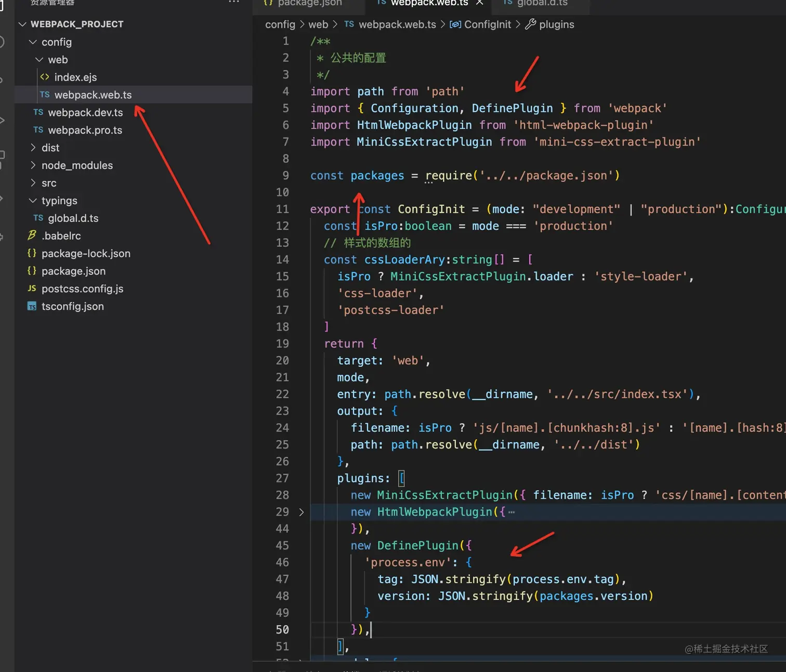786x672 pixels.
Task: Click the JS icon of postcss.config.js
Action: [32, 288]
